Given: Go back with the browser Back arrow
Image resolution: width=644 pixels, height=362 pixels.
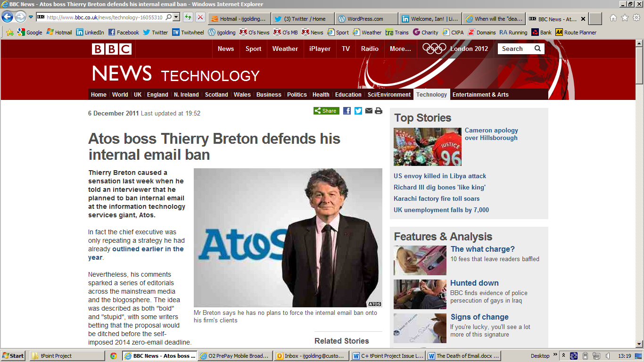Looking at the screenshot, I should click(x=8, y=17).
